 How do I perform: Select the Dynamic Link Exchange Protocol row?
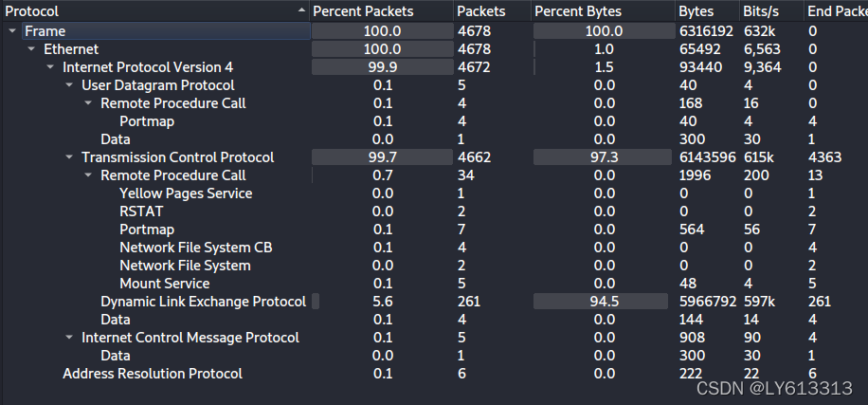pos(434,302)
